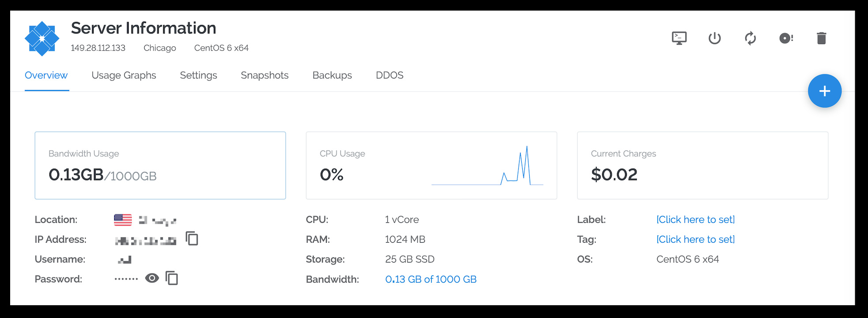Click the CPU Usage sparkline graph
868x318 pixels.
(487, 166)
